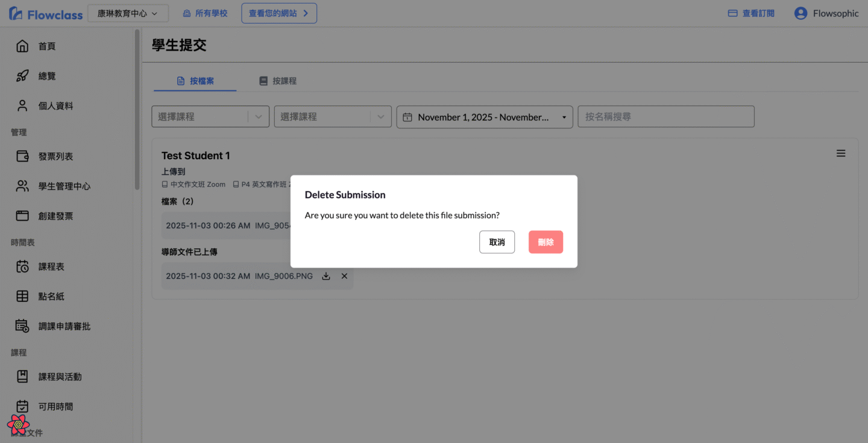Click the Flowsophic user avatar icon
Image resolution: width=868 pixels, height=443 pixels.
click(800, 13)
